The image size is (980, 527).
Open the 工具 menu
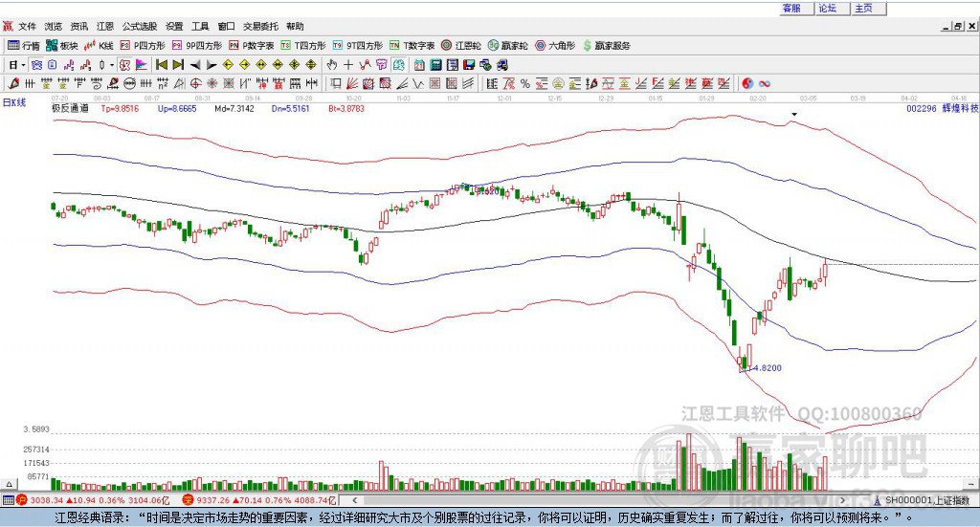[x=200, y=26]
